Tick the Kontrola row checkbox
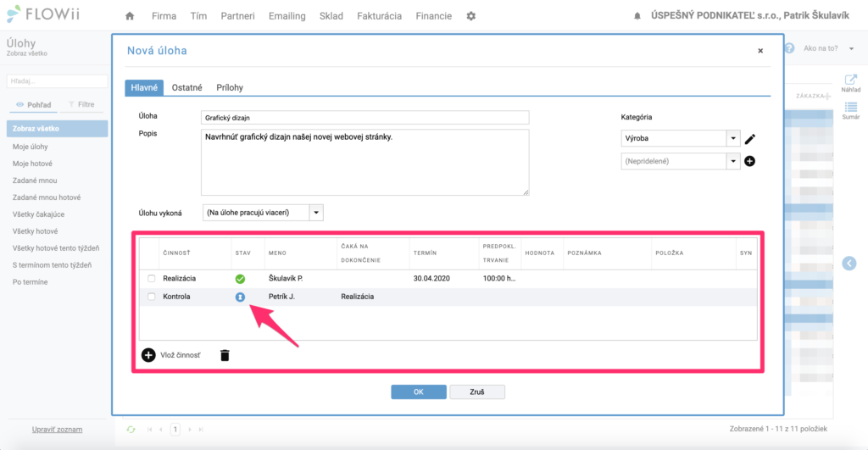Screen dimensions: 868x450 point(151,297)
